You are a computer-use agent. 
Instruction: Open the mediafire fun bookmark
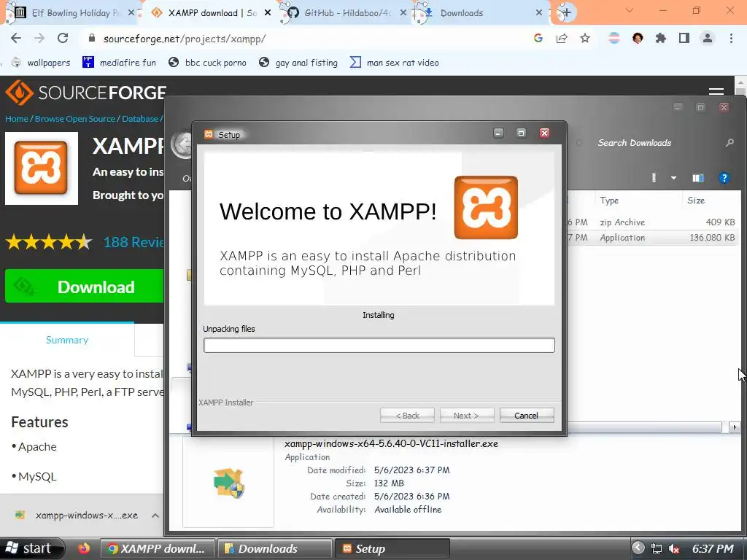pos(119,63)
